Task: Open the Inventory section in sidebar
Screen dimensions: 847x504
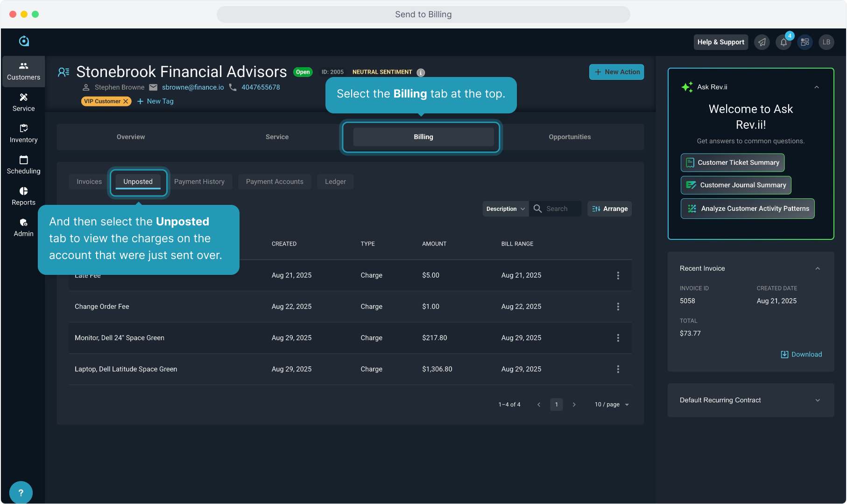Action: pos(23,133)
